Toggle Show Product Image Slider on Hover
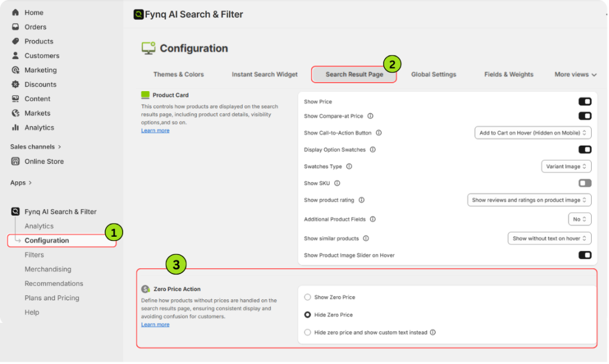The height and width of the screenshot is (364, 609). coord(585,255)
